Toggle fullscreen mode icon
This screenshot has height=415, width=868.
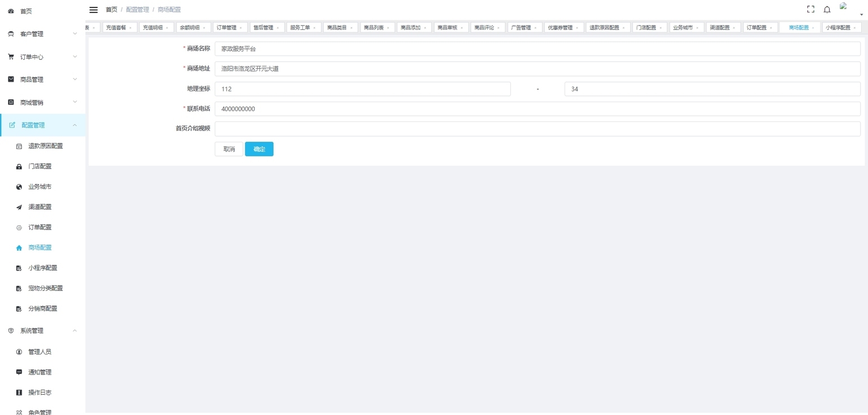click(810, 10)
